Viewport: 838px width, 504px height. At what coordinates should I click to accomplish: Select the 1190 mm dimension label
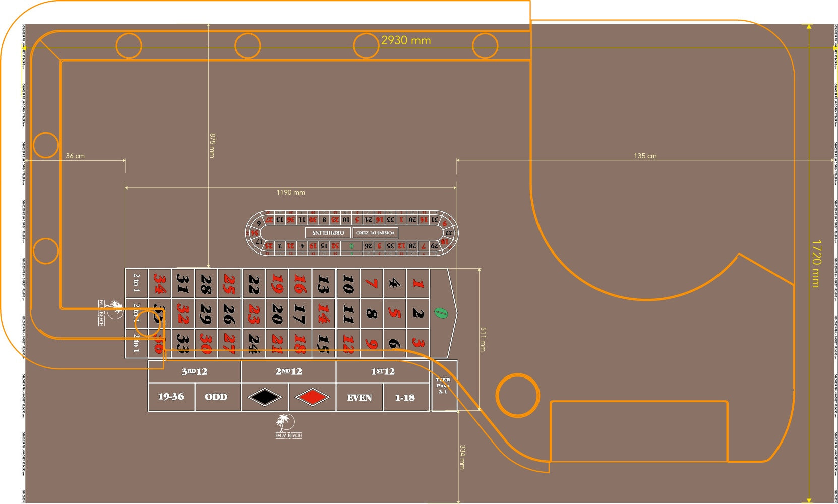click(291, 192)
